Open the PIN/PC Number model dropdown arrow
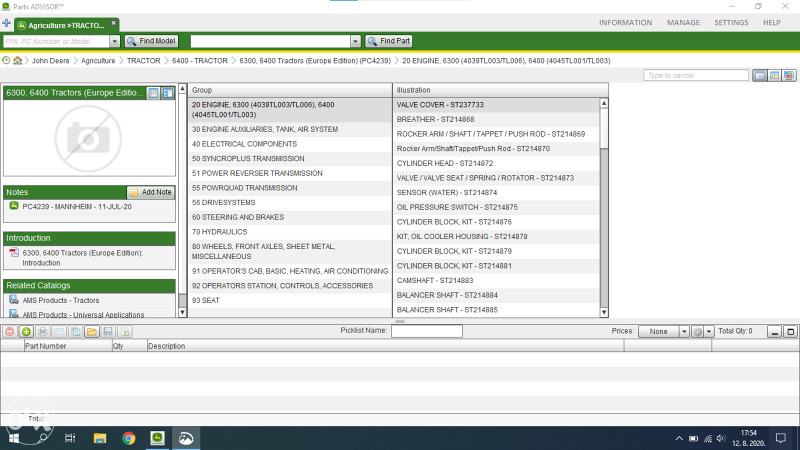 114,41
